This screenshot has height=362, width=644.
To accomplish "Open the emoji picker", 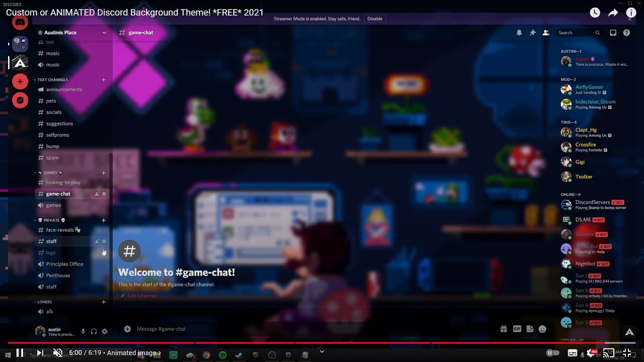I will (542, 329).
